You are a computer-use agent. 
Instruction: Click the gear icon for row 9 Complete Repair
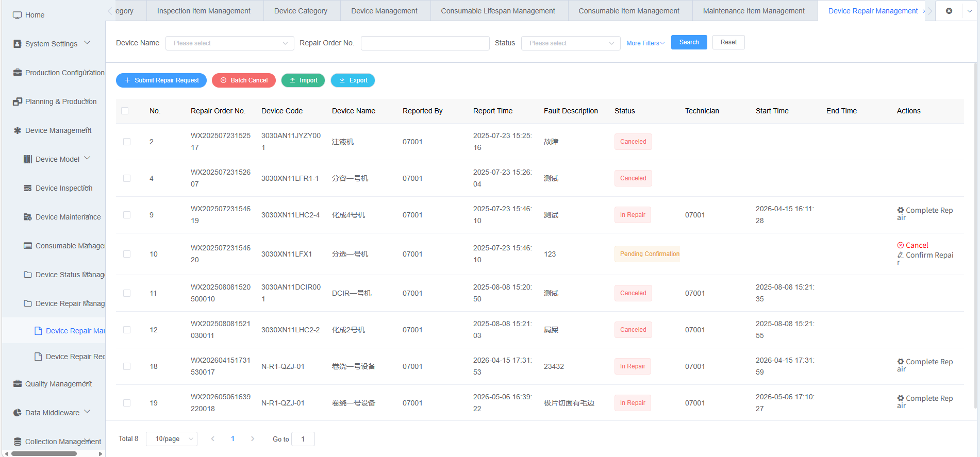coord(901,210)
